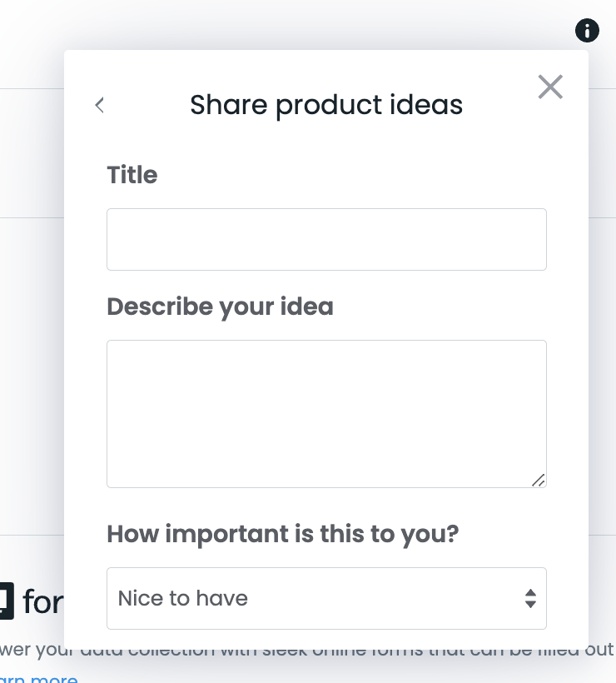Click the "Title" field label
The image size is (616, 683).
(132, 175)
